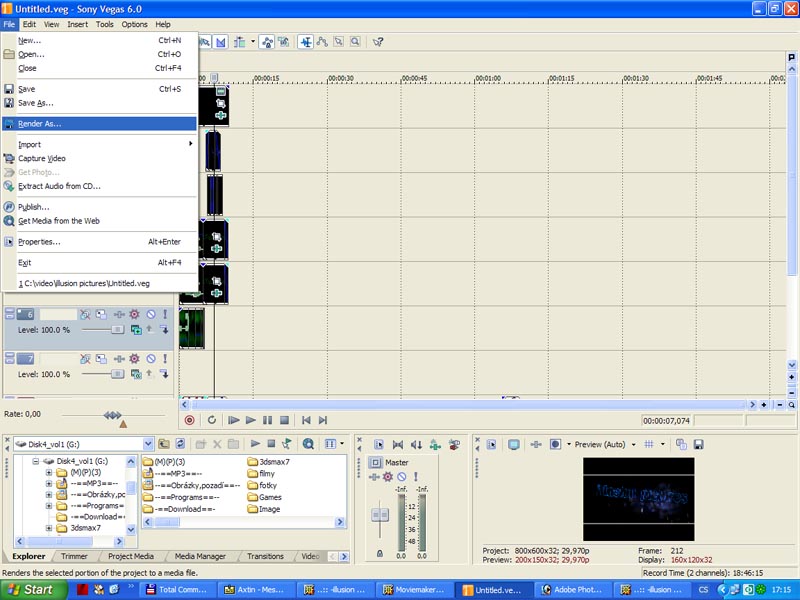This screenshot has height=600, width=800.
Task: Click the Record button in transport bar
Action: (x=189, y=420)
